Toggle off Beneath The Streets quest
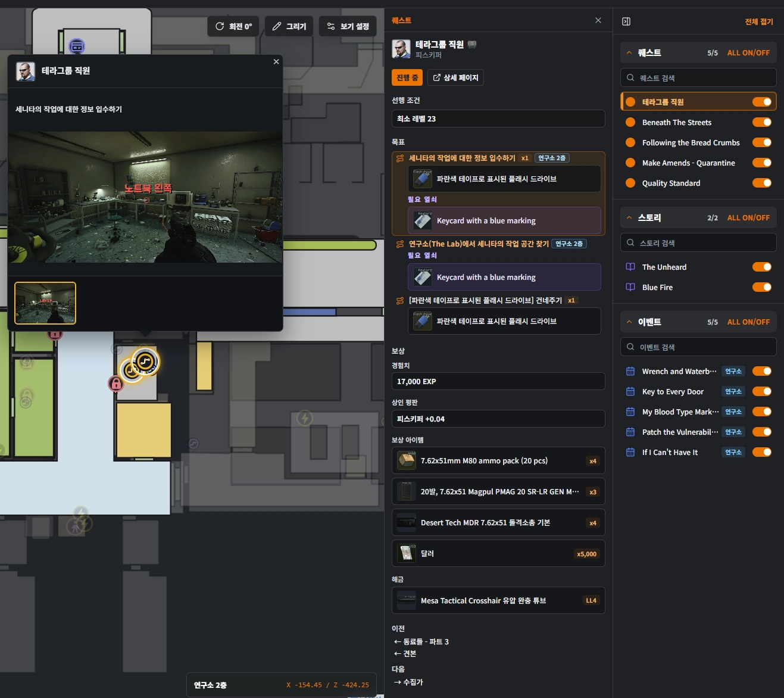The height and width of the screenshot is (698, 784). (762, 122)
